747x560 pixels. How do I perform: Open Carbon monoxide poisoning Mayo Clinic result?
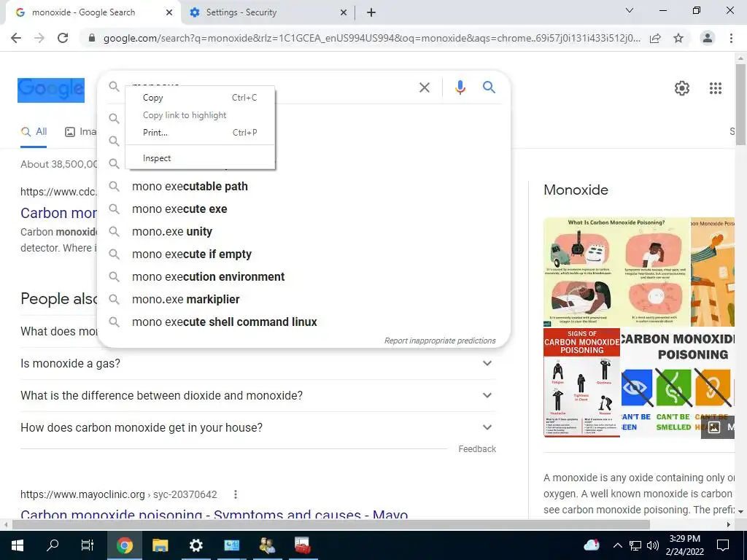(x=214, y=514)
